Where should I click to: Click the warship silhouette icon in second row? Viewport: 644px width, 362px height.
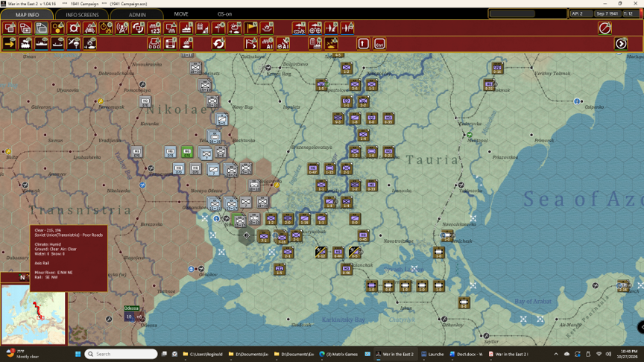coord(186,43)
